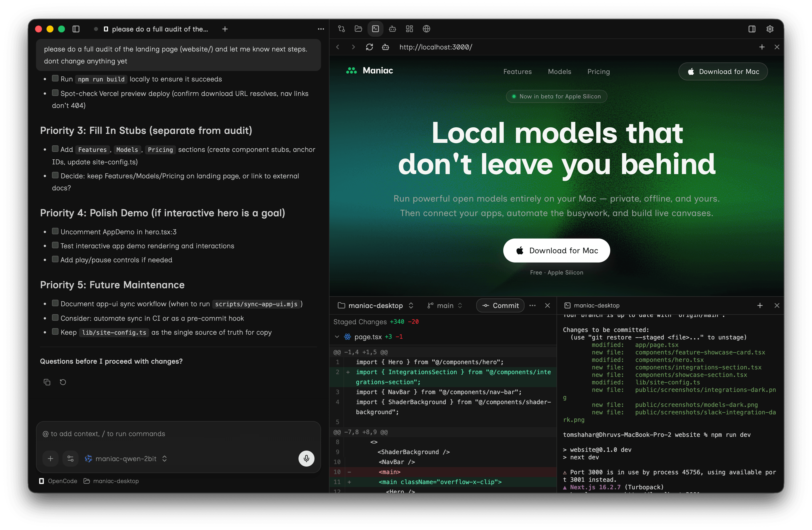The height and width of the screenshot is (530, 812).
Task: Open the agent robot icon in toolbar
Action: click(x=392, y=29)
